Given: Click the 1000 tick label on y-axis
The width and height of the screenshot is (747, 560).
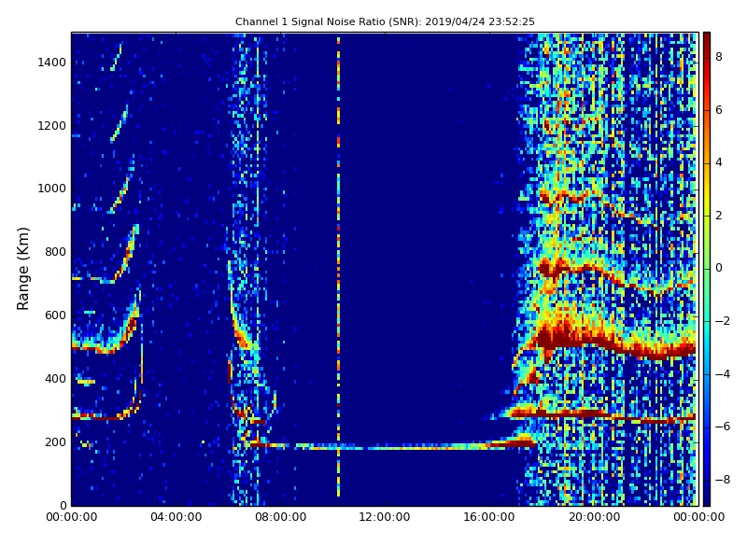Looking at the screenshot, I should [x=52, y=189].
